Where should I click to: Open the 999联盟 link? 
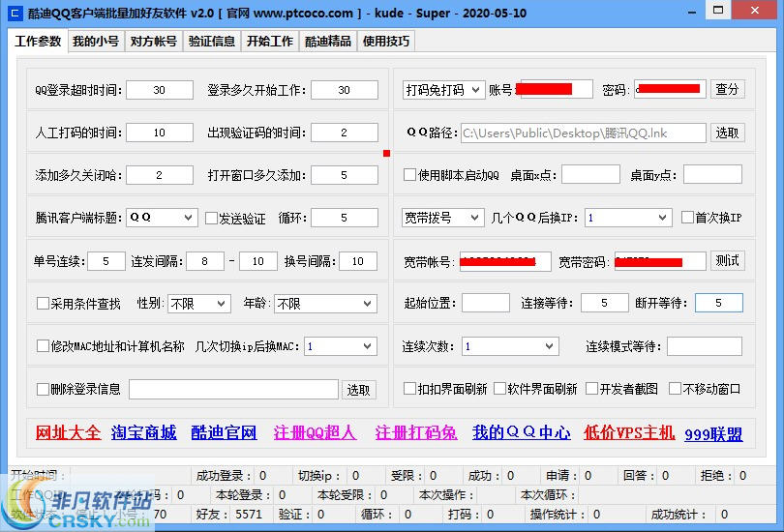coord(713,434)
